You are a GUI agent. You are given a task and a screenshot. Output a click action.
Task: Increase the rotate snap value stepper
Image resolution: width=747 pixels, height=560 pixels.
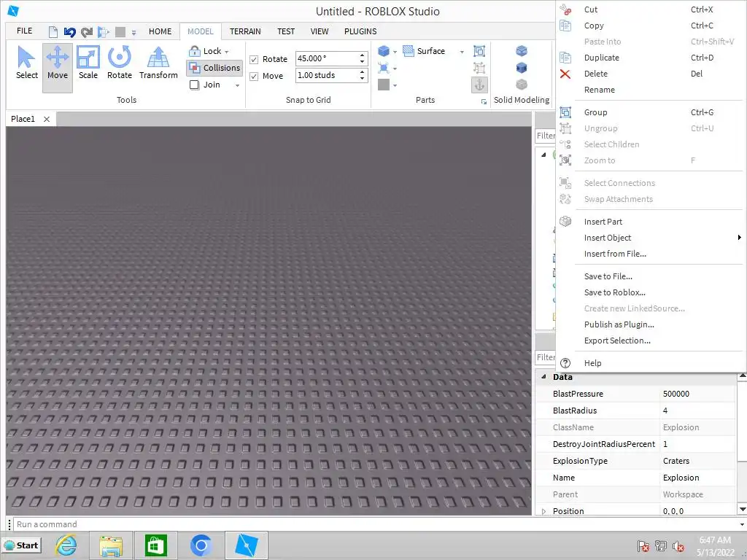coord(363,55)
